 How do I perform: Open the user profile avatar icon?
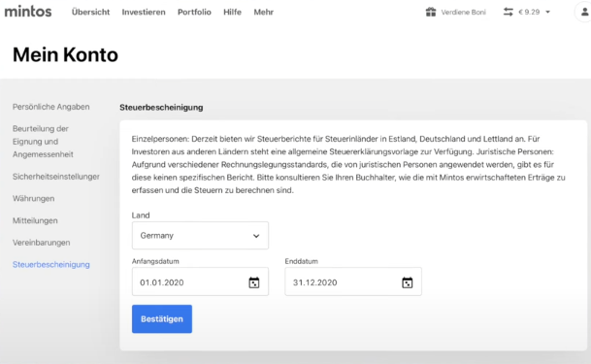point(584,12)
